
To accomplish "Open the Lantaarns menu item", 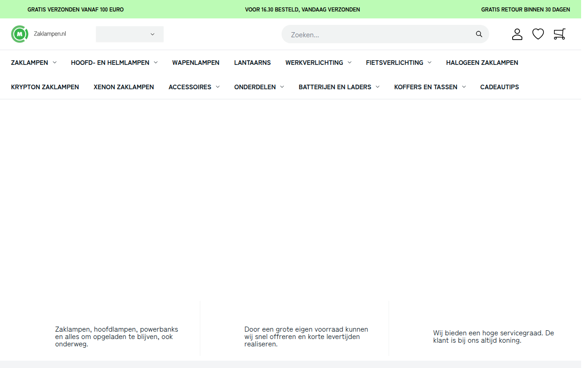I will pyautogui.click(x=252, y=63).
